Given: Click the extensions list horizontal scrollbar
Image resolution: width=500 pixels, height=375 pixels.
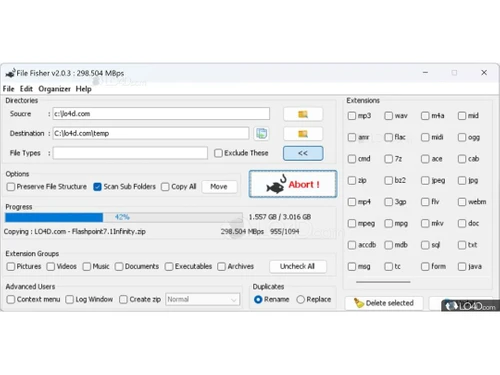Looking at the screenshot, I should 383,282.
